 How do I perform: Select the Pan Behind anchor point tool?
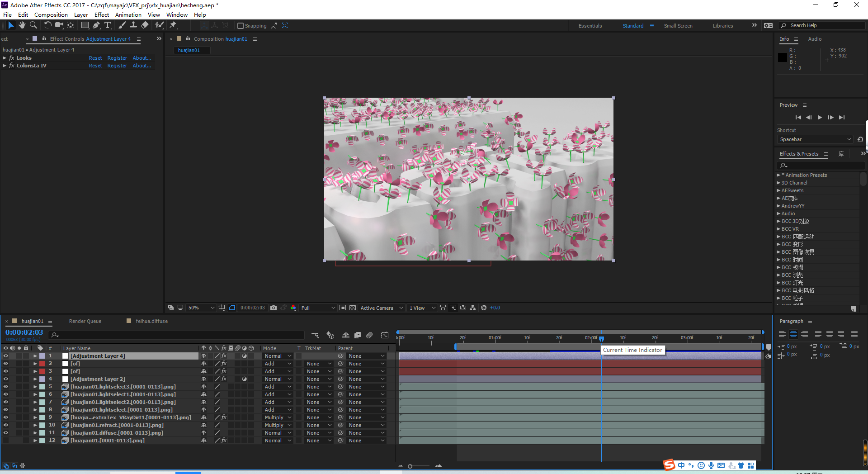71,25
